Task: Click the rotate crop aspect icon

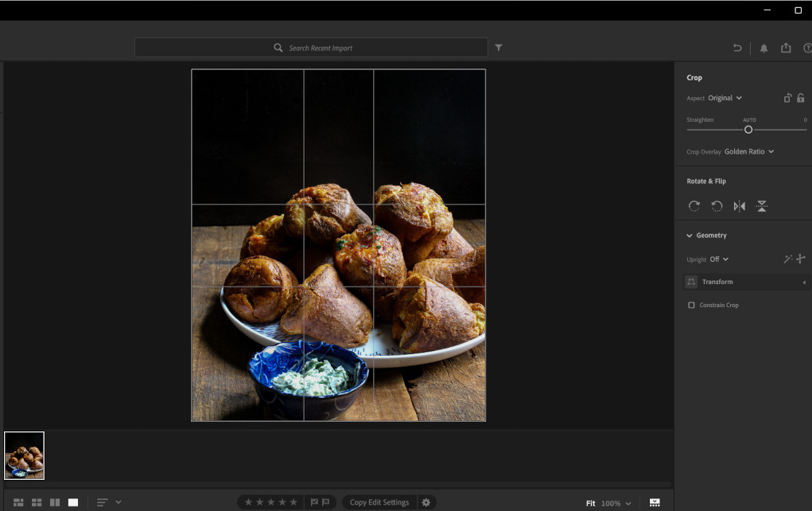Action: (x=787, y=98)
